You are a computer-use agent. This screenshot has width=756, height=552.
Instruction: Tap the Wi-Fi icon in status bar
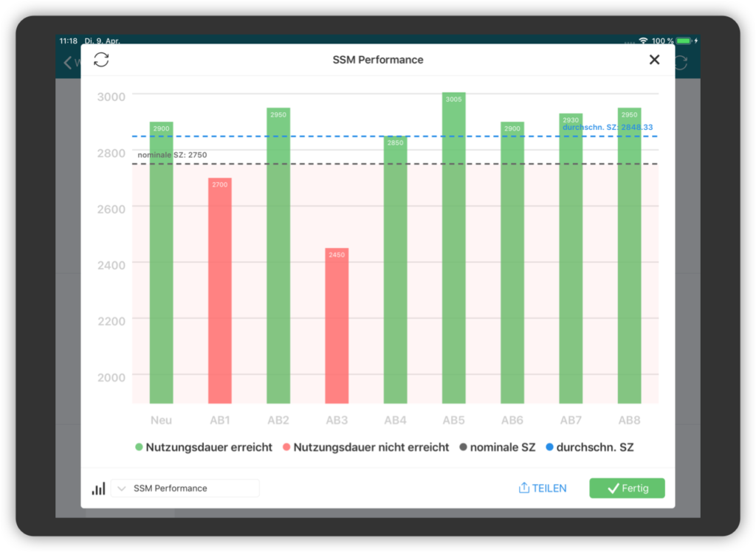pos(642,41)
